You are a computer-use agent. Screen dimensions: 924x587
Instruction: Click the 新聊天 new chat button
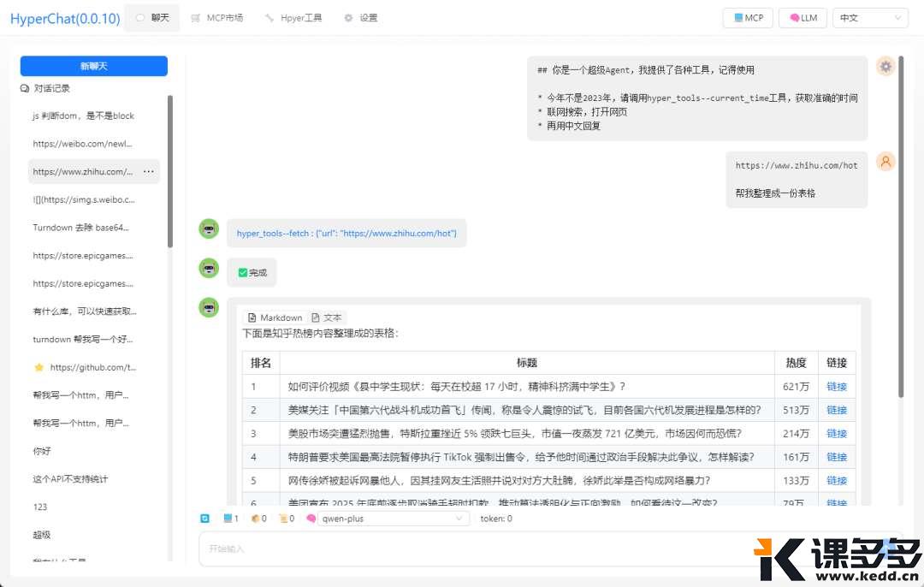[x=94, y=66]
